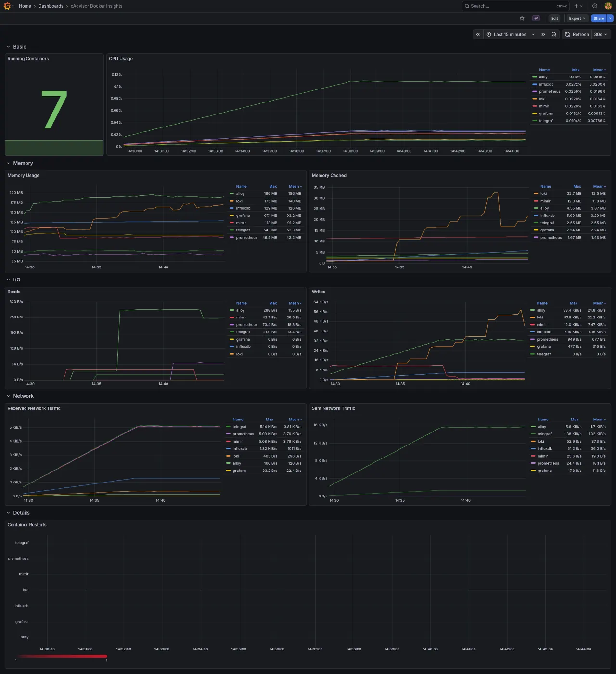Viewport: 616px width, 674px height.
Task: Open the Last 15 minutes time picker
Action: [x=510, y=34]
